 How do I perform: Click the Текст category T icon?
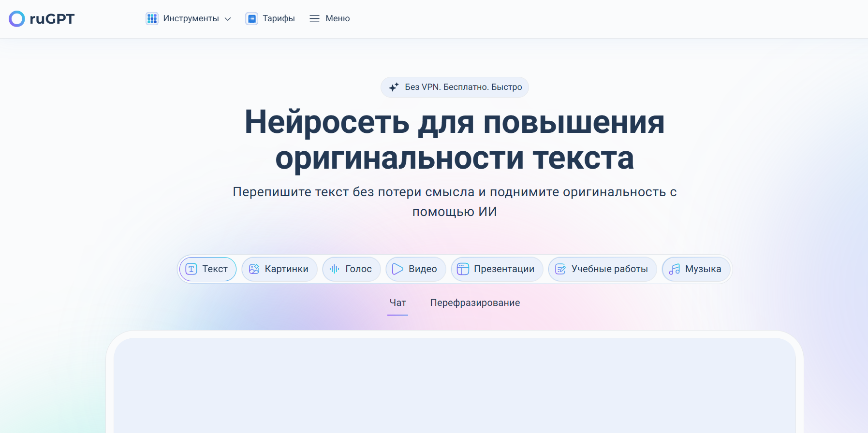coord(191,269)
